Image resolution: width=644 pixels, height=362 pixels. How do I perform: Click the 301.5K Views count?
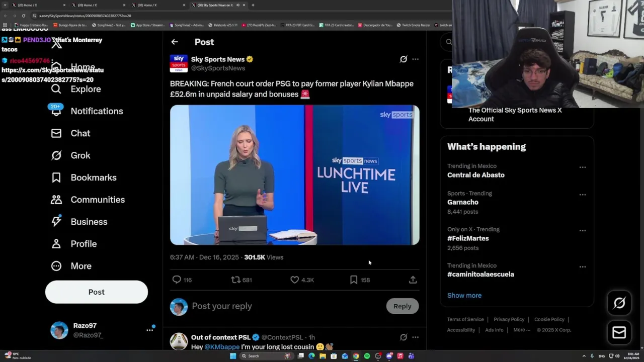click(264, 257)
